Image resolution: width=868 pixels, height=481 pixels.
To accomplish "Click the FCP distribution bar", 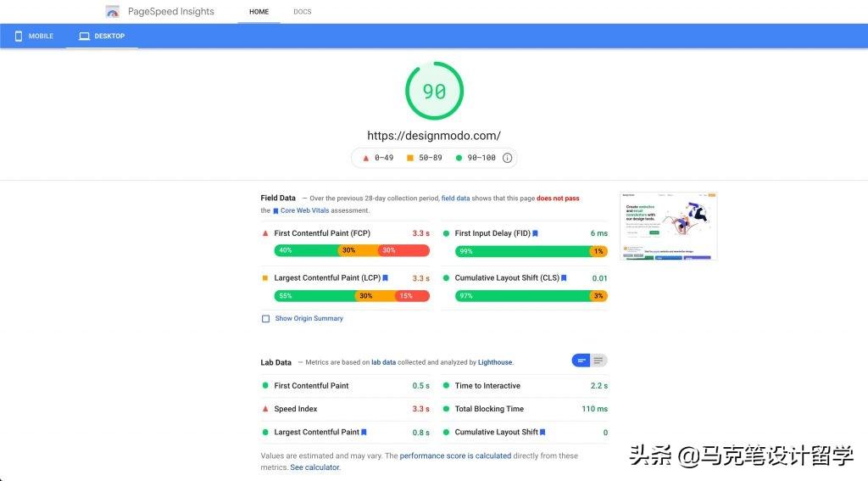I will pyautogui.click(x=352, y=250).
